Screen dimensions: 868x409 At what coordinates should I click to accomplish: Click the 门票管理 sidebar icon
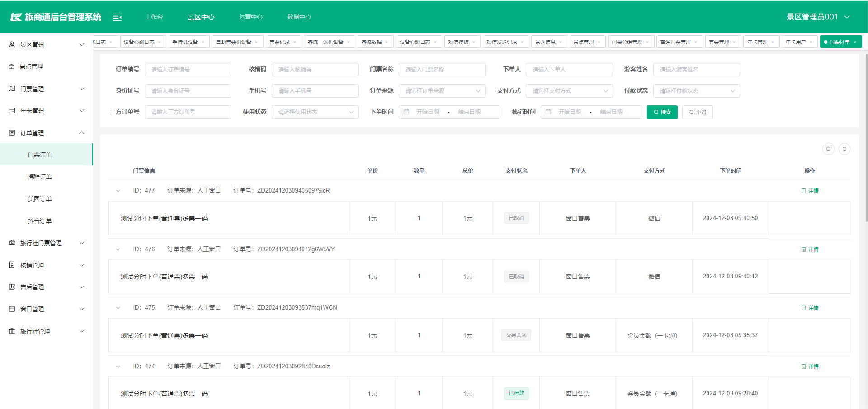[x=12, y=89]
